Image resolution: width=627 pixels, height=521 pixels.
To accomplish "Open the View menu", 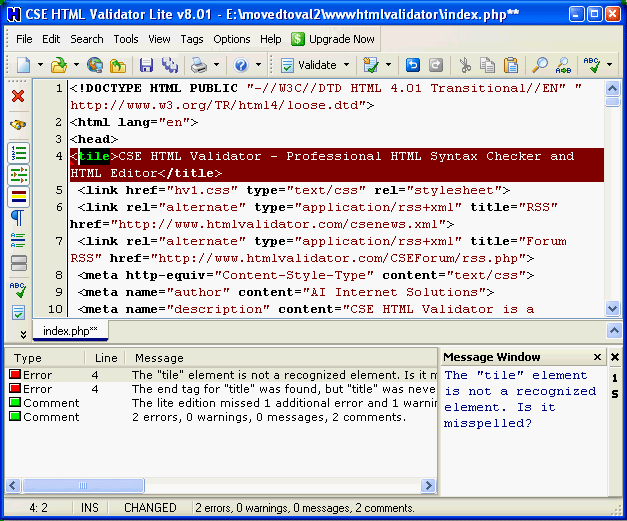I will click(159, 39).
